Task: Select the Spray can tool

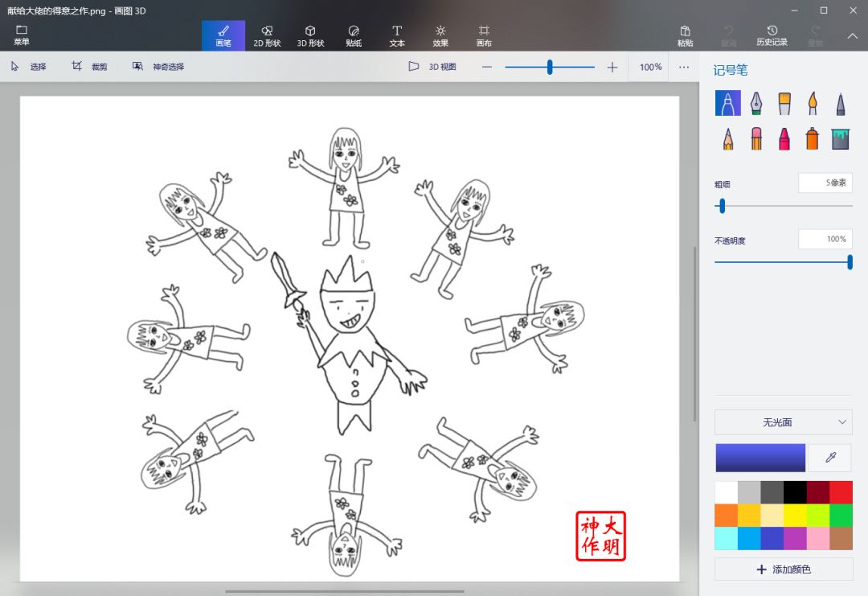Action: pyautogui.click(x=813, y=138)
